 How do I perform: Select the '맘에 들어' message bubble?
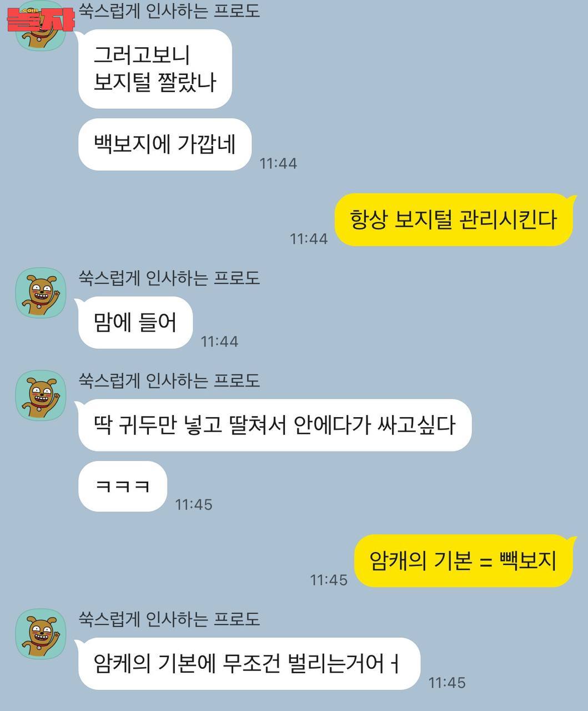point(135,323)
